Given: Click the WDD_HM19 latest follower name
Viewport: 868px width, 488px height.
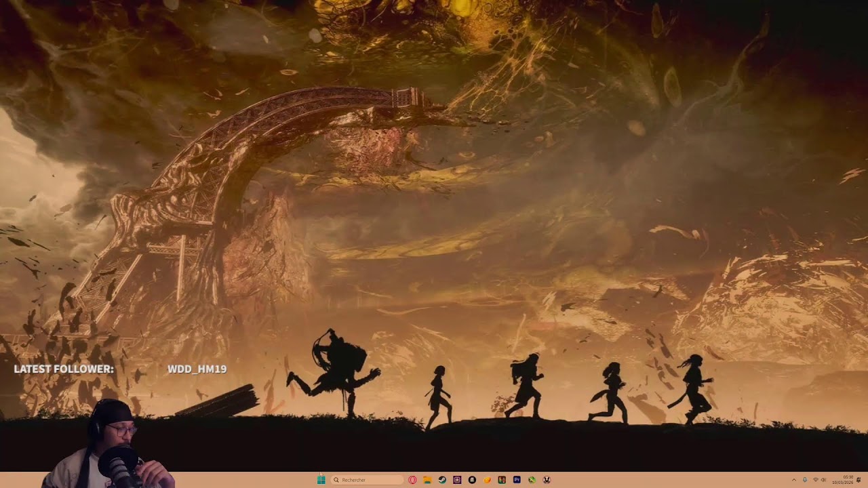Looking at the screenshot, I should click(197, 369).
